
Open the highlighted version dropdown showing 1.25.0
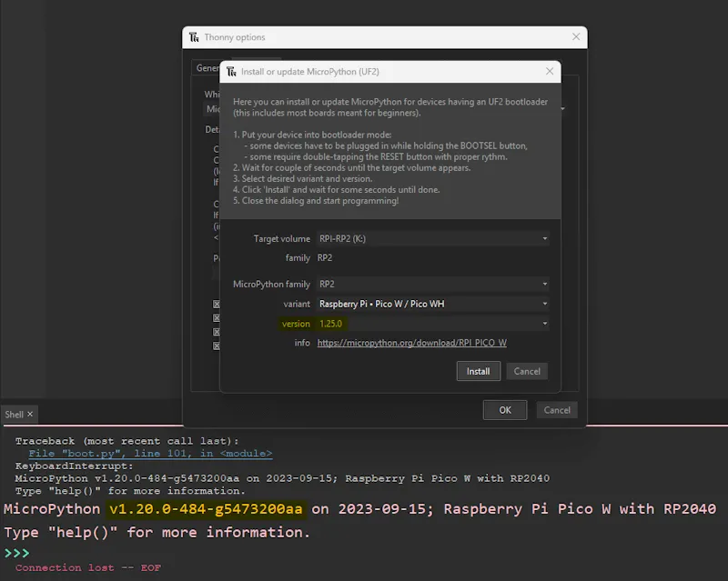[545, 324]
